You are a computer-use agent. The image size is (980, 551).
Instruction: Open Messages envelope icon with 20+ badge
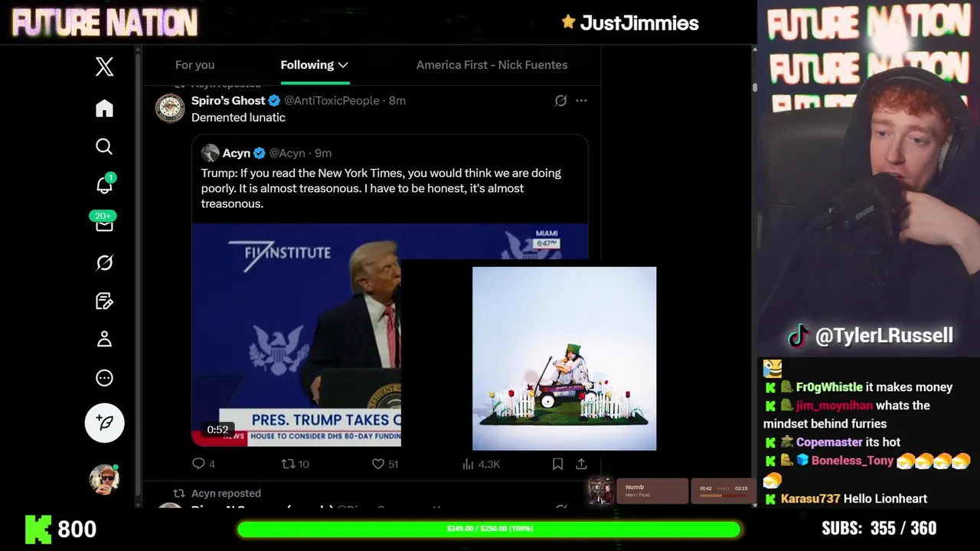104,223
